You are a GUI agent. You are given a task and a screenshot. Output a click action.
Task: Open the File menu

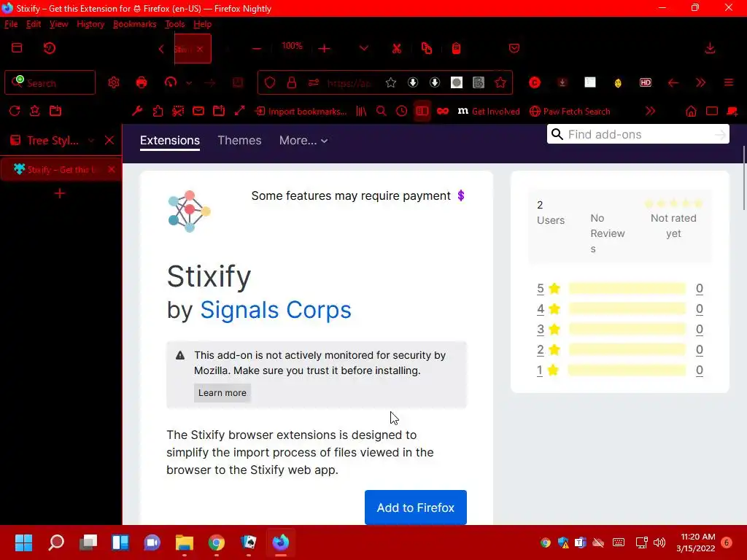11,24
